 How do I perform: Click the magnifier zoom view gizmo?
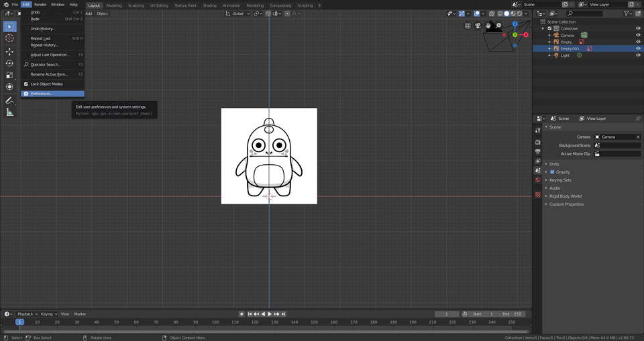(498, 25)
